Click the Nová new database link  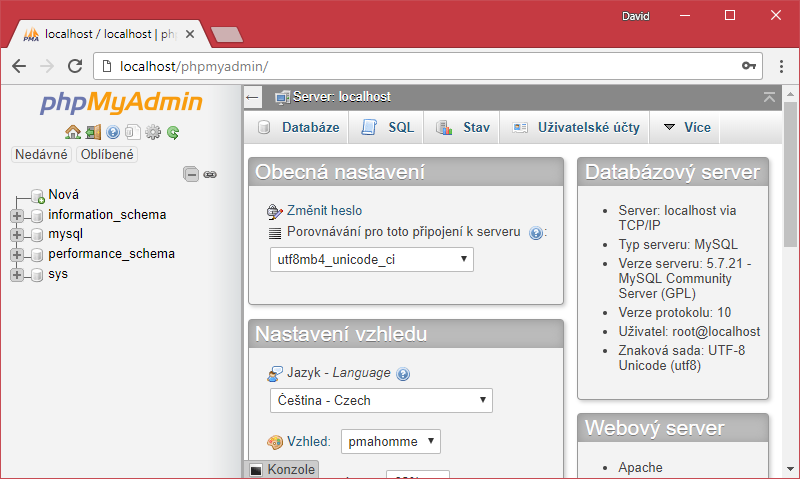coord(64,195)
